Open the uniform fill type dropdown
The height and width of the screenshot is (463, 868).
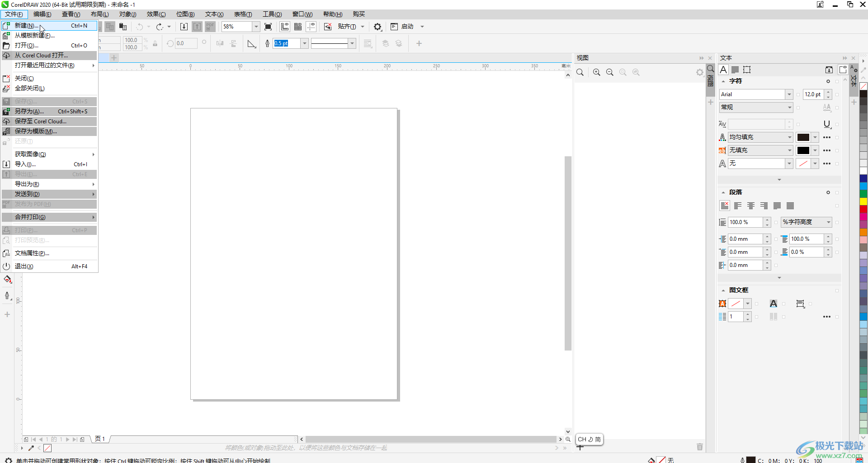789,137
